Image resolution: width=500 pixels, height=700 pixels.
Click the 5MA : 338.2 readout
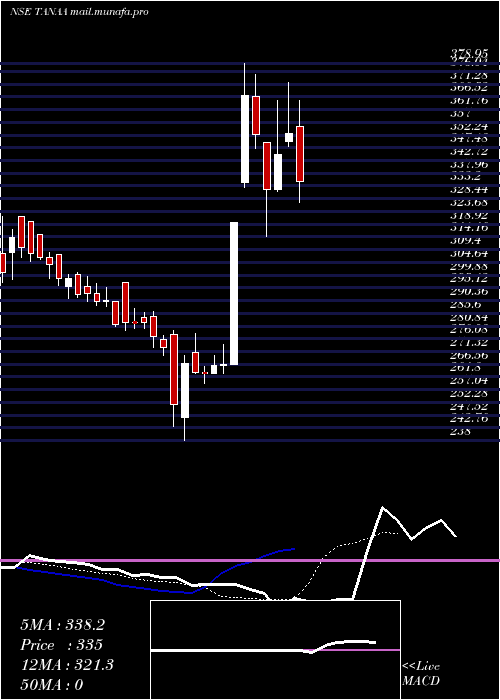[62, 625]
